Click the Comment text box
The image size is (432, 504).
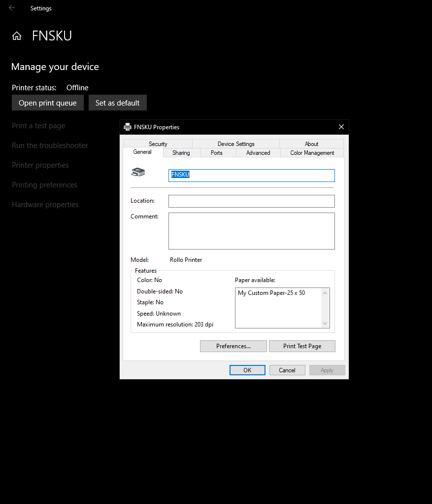(x=251, y=230)
